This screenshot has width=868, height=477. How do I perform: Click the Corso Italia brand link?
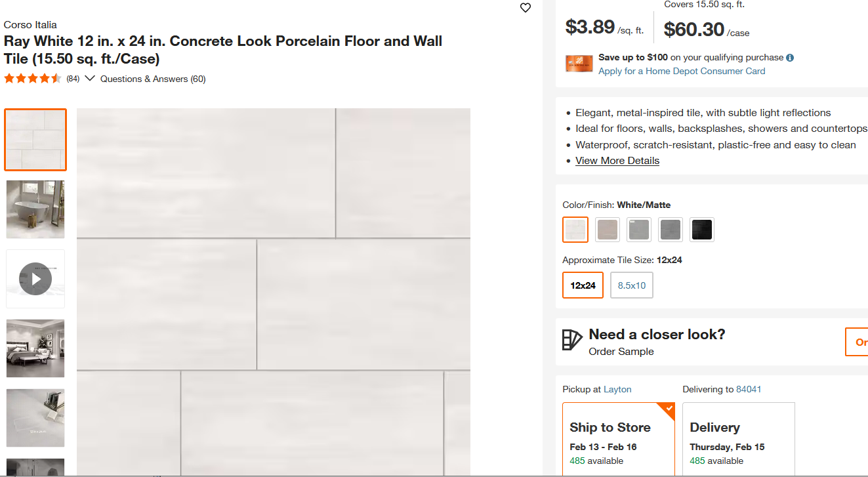point(30,24)
